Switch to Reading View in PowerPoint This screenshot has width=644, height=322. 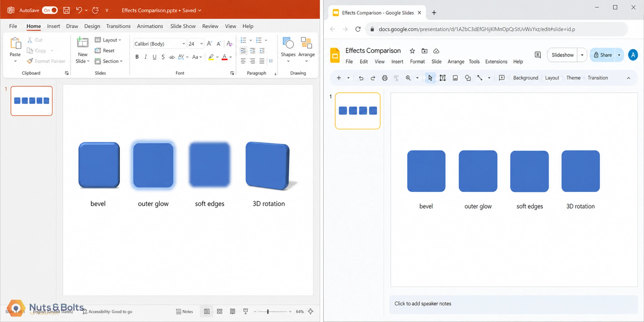[x=233, y=311]
